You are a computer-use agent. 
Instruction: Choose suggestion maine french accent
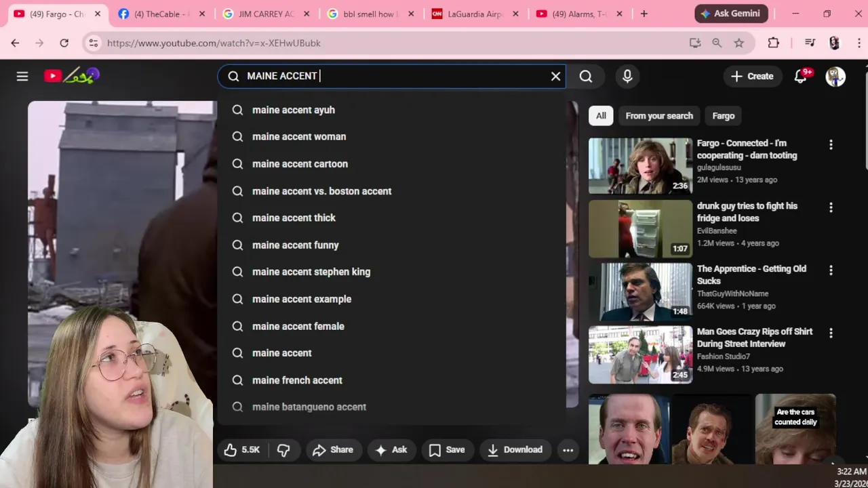tap(391, 380)
